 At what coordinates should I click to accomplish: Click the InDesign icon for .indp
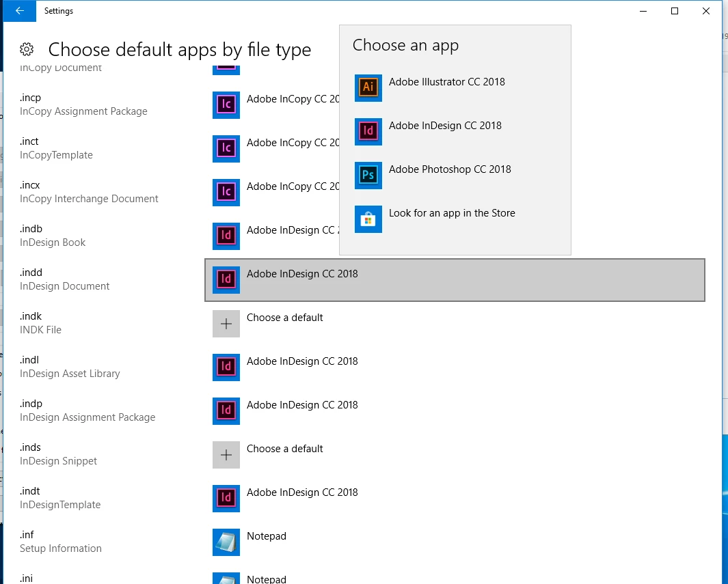pos(226,411)
